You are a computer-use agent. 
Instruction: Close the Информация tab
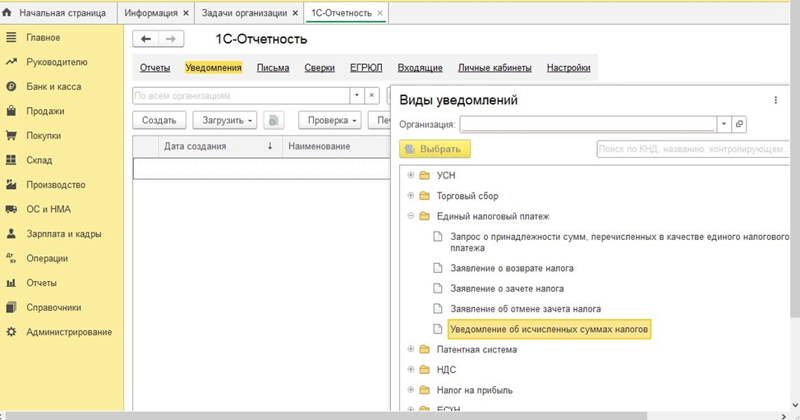pyautogui.click(x=186, y=13)
